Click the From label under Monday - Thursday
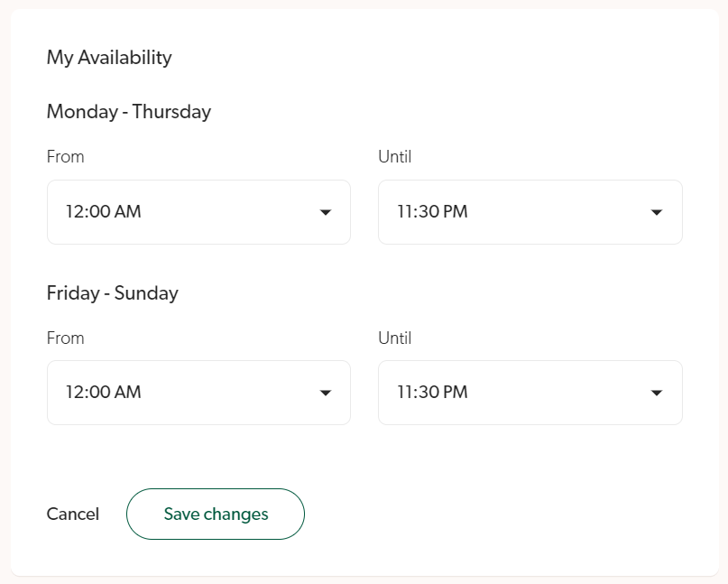 click(x=66, y=157)
